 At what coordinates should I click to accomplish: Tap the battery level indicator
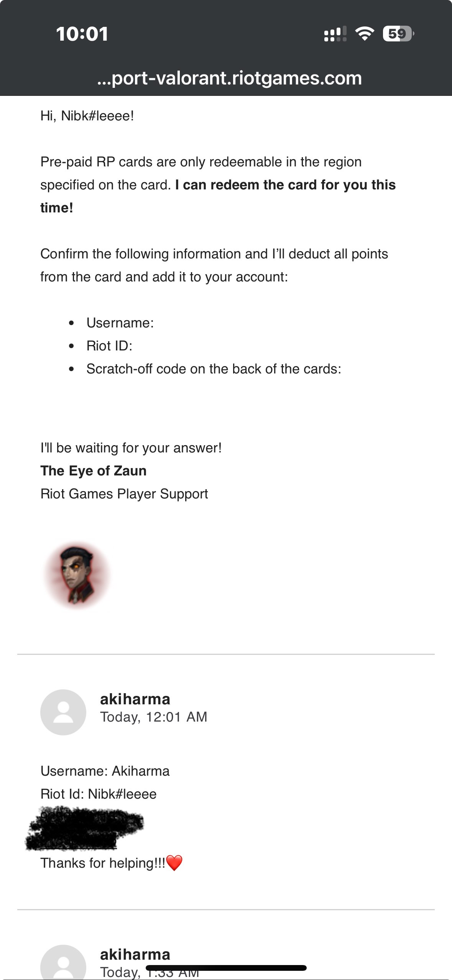tap(398, 34)
